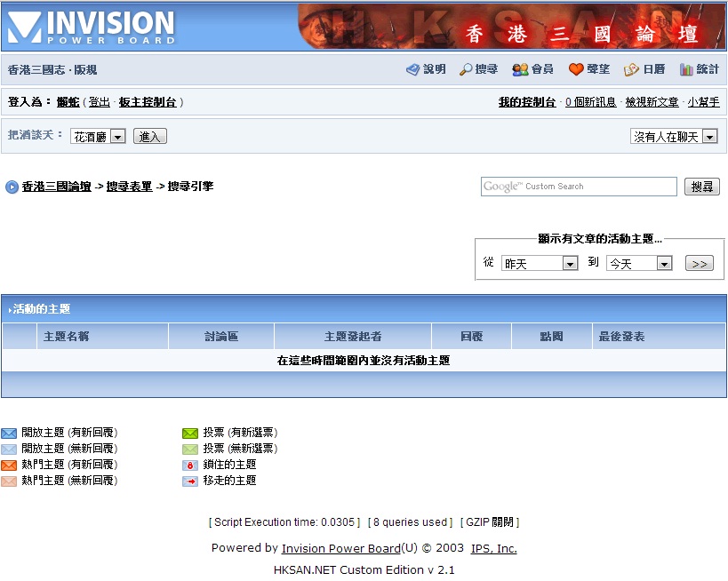Click the >> go button for active topics
728x581 pixels.
click(x=700, y=264)
